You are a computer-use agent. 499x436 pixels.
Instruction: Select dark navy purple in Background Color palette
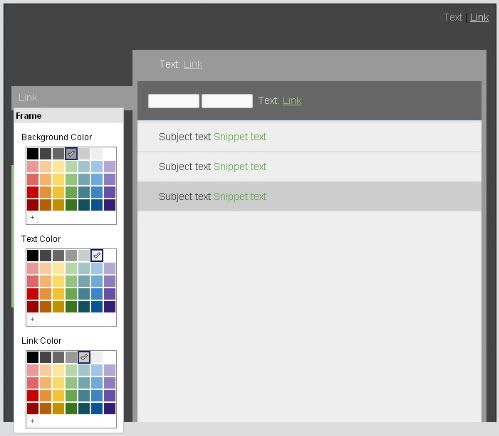(110, 205)
